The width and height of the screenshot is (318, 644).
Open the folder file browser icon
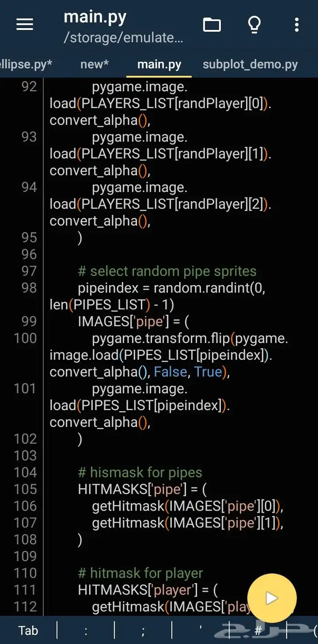click(212, 25)
